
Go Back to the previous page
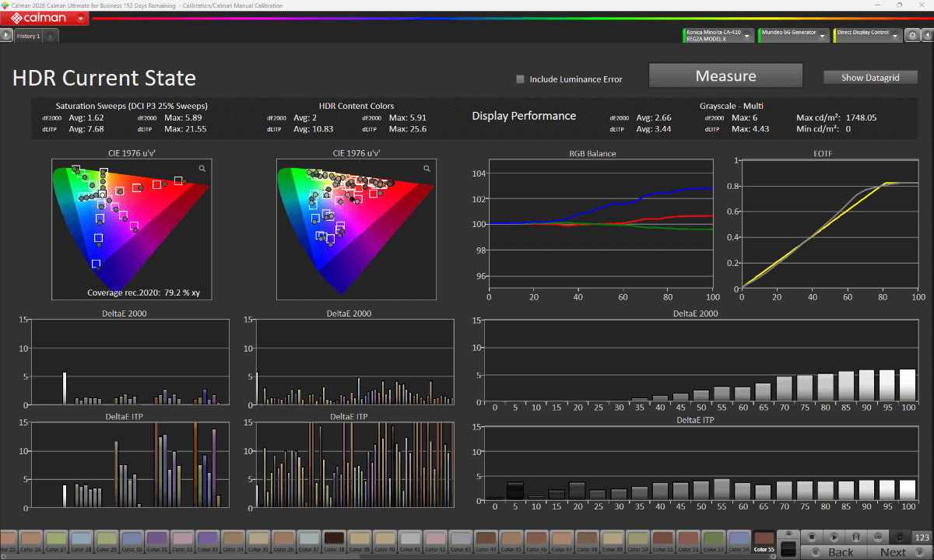833,552
